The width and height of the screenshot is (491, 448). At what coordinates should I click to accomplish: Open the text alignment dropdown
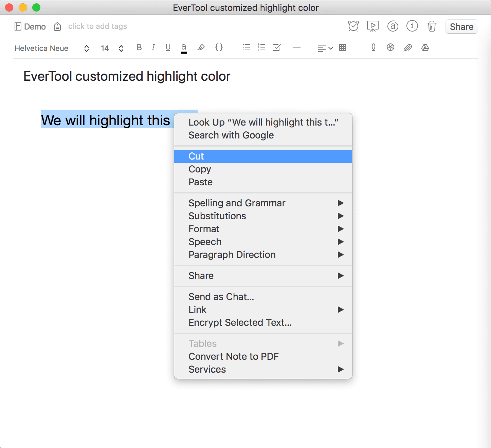pyautogui.click(x=325, y=48)
